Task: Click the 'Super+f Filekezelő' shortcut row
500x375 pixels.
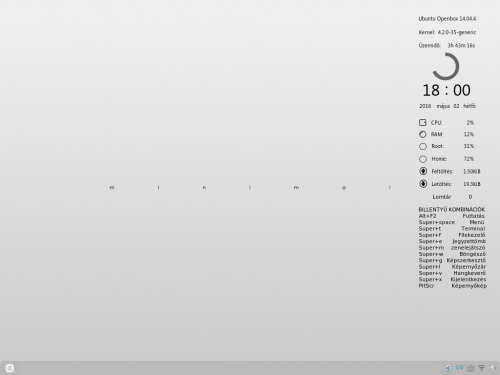Action: (452, 235)
